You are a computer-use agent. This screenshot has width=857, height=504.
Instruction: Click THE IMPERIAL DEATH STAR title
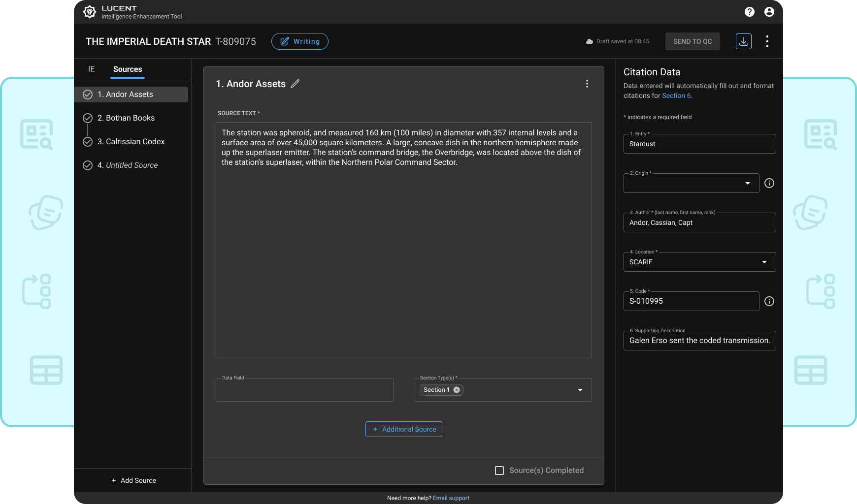point(148,41)
